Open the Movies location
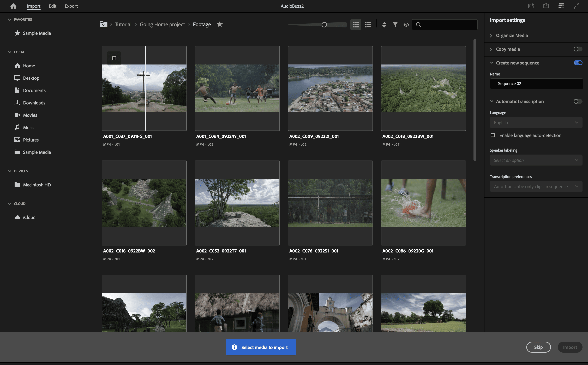The width and height of the screenshot is (588, 365). [26, 115]
